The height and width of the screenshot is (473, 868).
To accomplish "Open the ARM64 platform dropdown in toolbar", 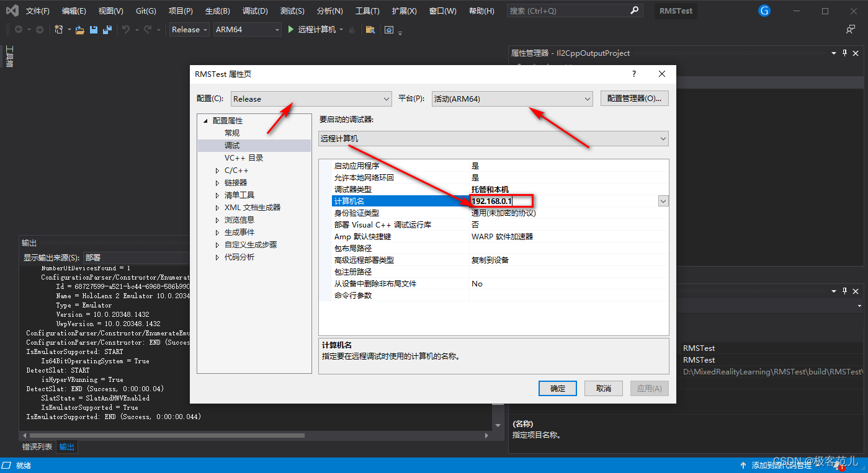I will point(248,29).
